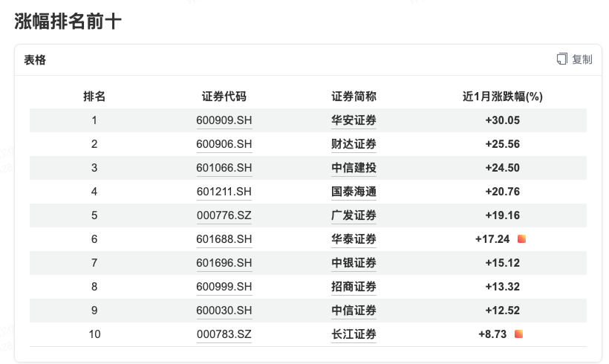This screenshot has width=609, height=364.
Task: Open stock code 600909.SH link
Action: pos(224,120)
